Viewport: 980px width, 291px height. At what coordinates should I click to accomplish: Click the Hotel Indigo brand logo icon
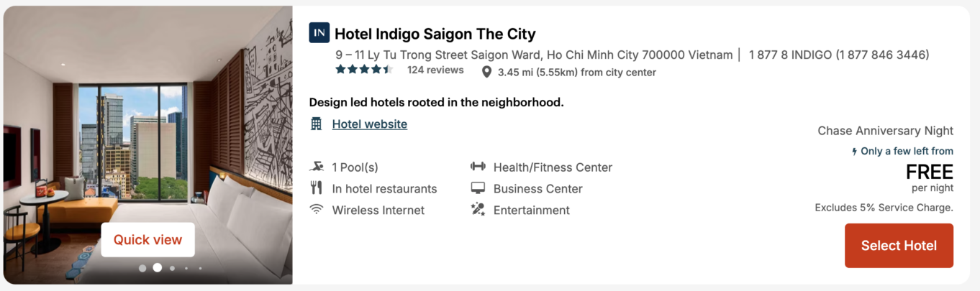[x=319, y=33]
